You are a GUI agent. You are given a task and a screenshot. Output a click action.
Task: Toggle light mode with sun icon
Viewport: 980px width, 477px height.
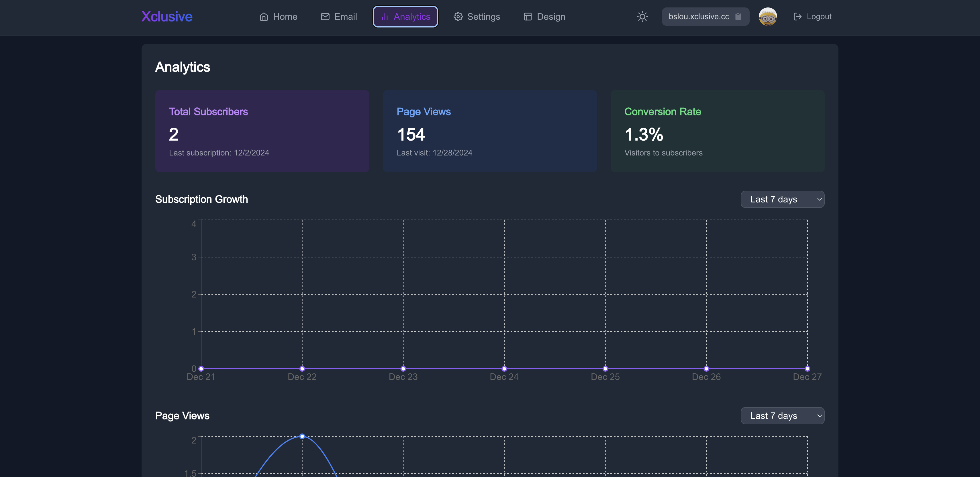[x=642, y=17]
